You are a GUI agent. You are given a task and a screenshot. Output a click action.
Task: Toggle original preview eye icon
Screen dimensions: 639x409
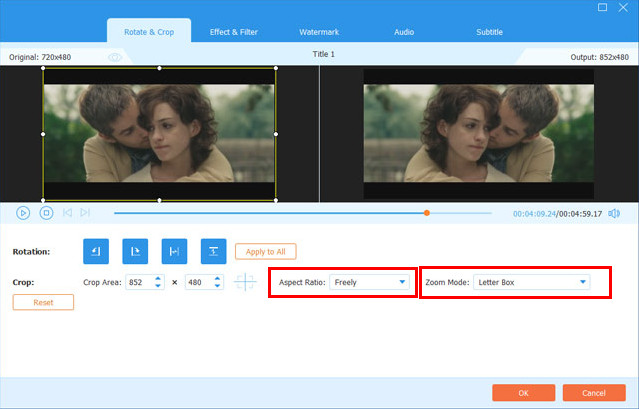[114, 57]
